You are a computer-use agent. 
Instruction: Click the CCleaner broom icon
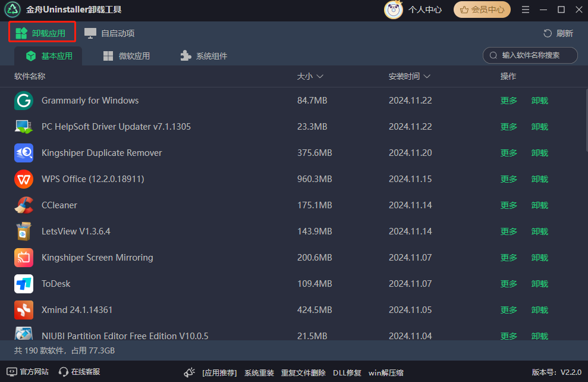click(24, 205)
